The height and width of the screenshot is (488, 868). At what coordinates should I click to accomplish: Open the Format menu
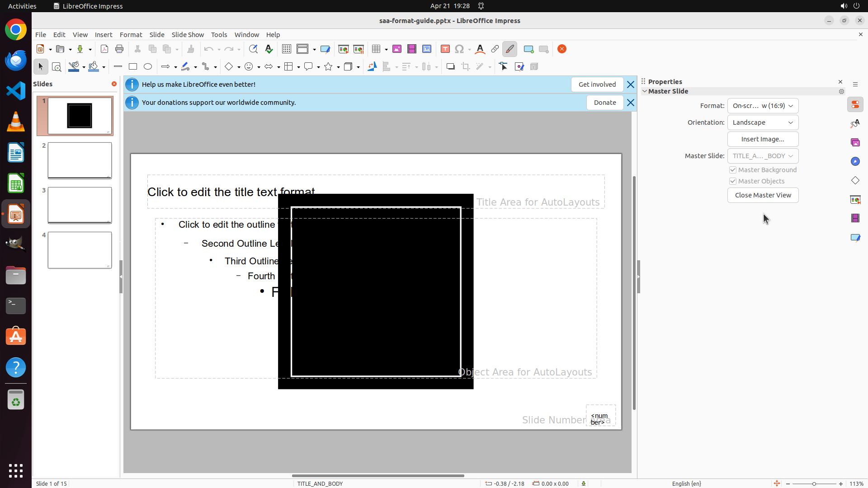(x=131, y=34)
